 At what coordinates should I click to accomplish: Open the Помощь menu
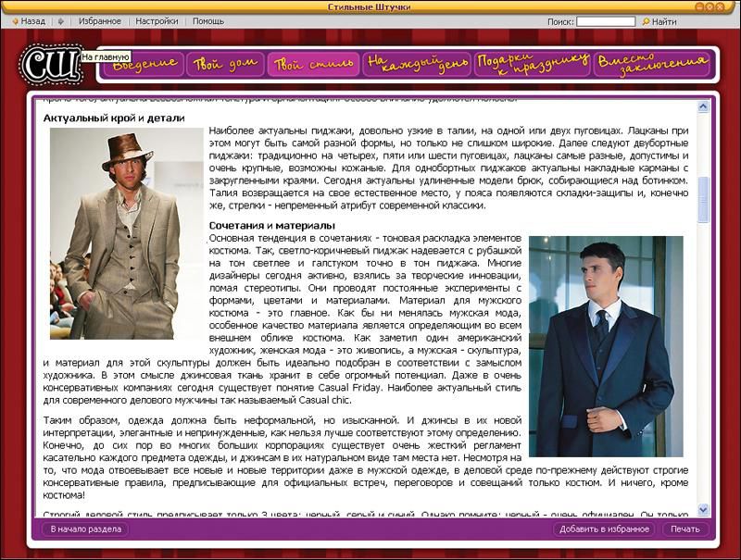point(208,21)
